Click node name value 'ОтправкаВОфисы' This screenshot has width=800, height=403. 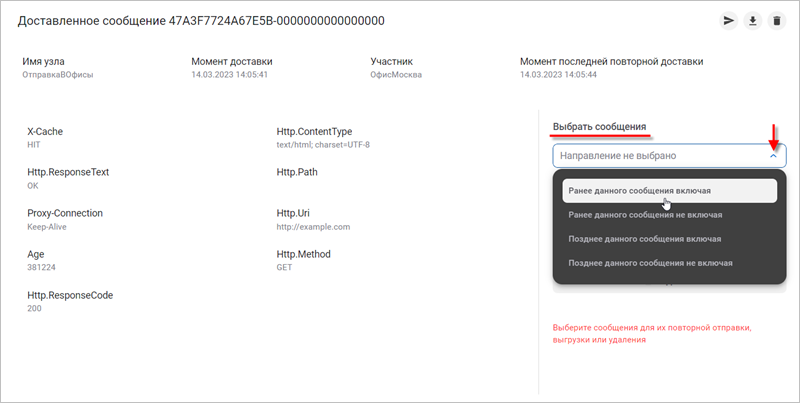pyautogui.click(x=57, y=75)
